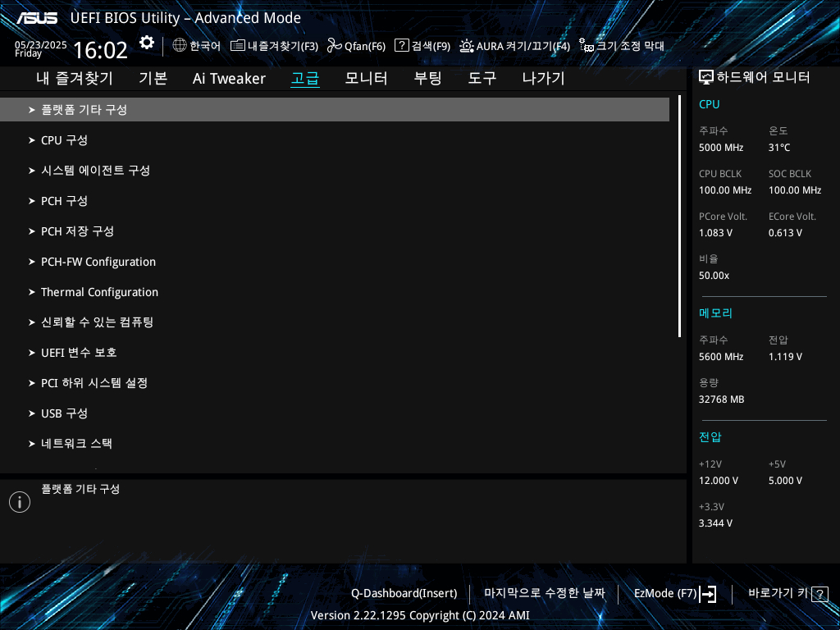Open Qfan(F6) label
Image resolution: width=840 pixels, height=630 pixels.
point(365,46)
